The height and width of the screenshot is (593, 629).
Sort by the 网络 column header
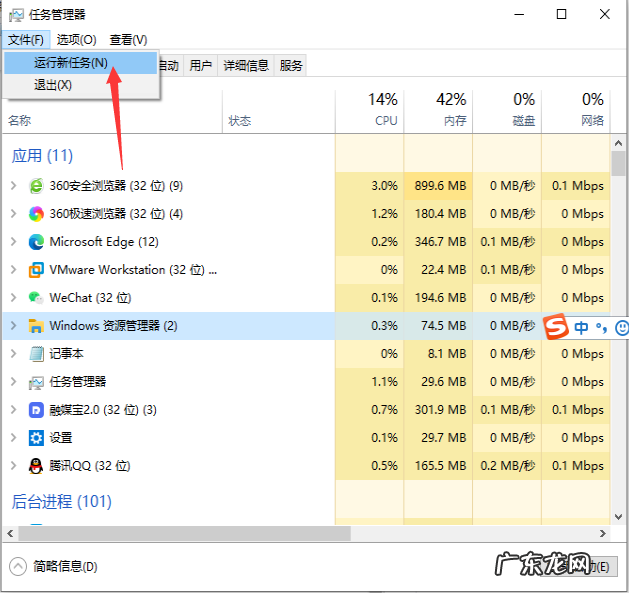click(x=576, y=111)
